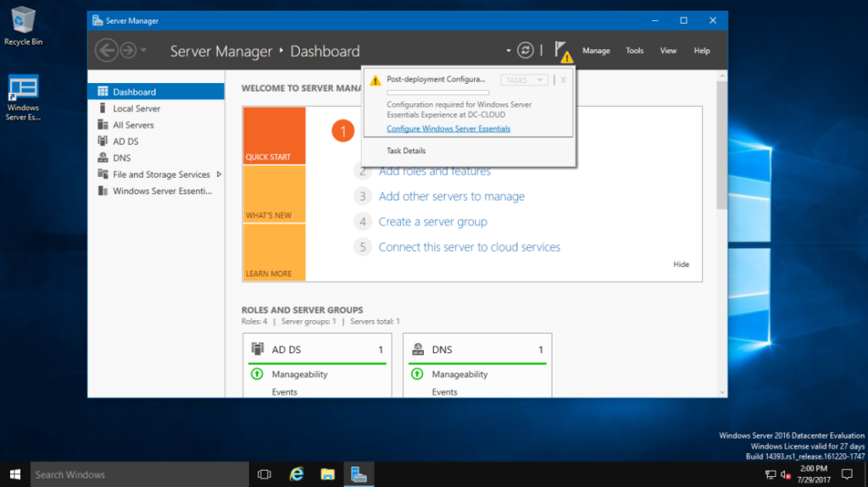
Task: Click the forward navigation arrow
Action: (129, 50)
